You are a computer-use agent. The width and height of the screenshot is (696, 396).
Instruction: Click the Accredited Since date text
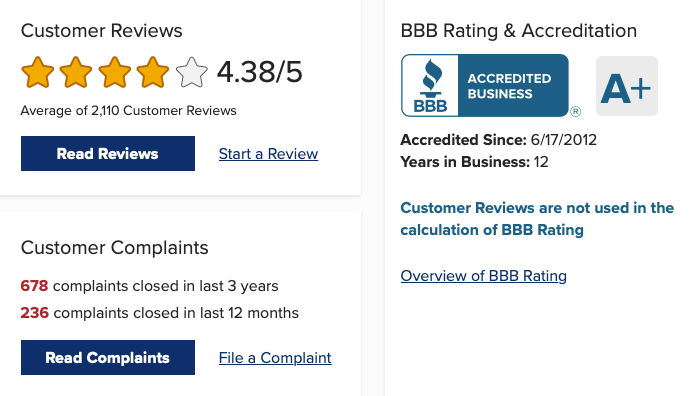coord(498,140)
